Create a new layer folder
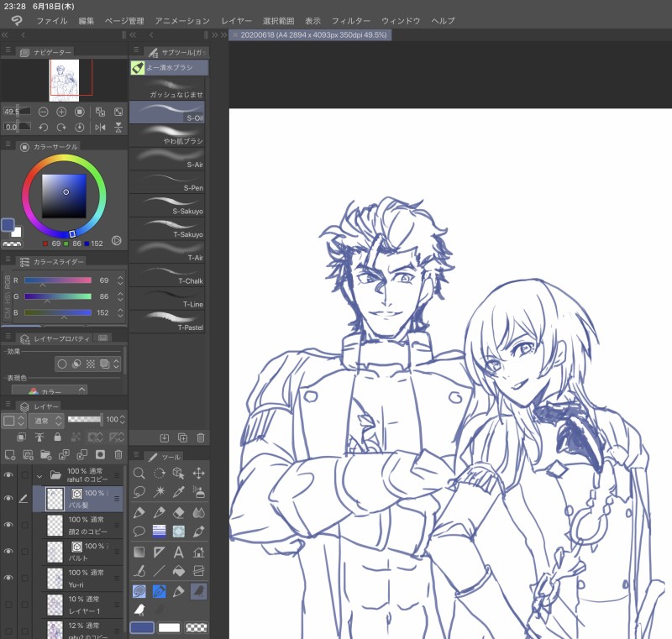 (x=45, y=454)
